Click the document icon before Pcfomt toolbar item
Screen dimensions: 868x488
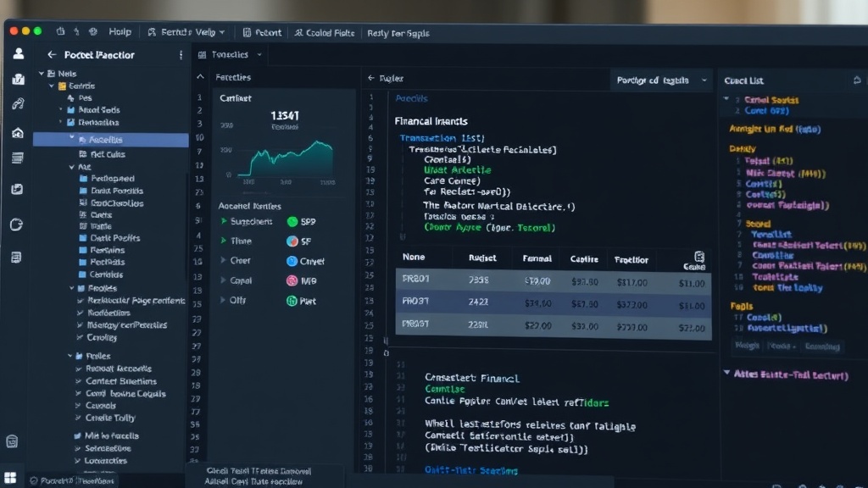[247, 33]
